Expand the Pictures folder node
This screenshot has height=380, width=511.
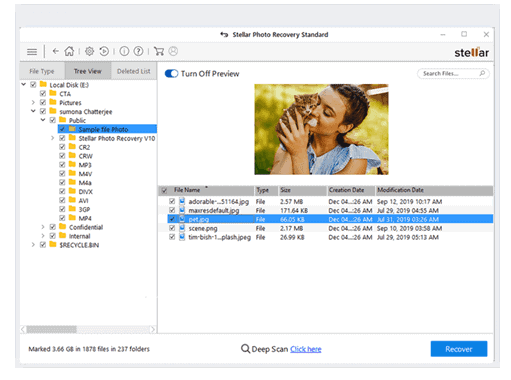[33, 102]
